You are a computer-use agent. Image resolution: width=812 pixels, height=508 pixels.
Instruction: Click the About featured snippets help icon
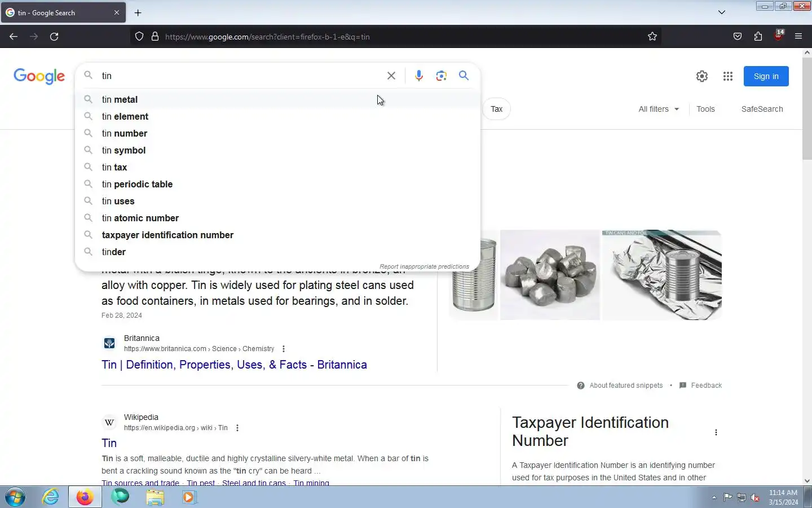pos(581,386)
